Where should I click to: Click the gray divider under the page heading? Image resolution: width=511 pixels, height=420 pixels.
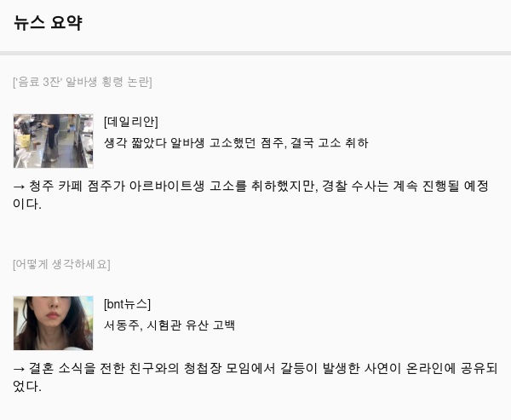255,53
